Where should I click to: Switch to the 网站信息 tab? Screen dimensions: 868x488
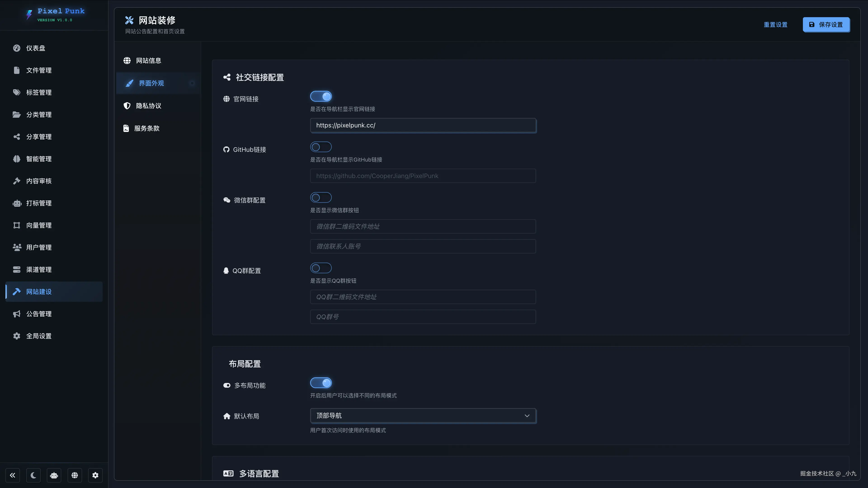148,61
